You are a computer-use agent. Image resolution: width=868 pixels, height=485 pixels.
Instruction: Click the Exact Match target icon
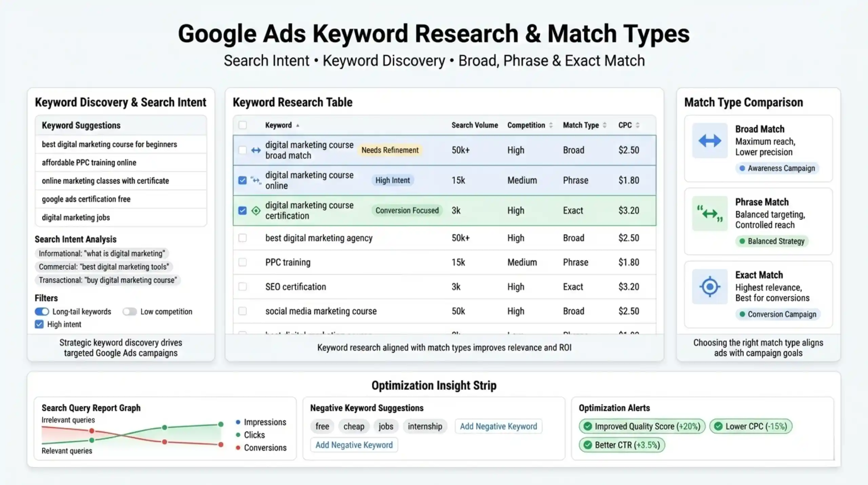pyautogui.click(x=710, y=286)
